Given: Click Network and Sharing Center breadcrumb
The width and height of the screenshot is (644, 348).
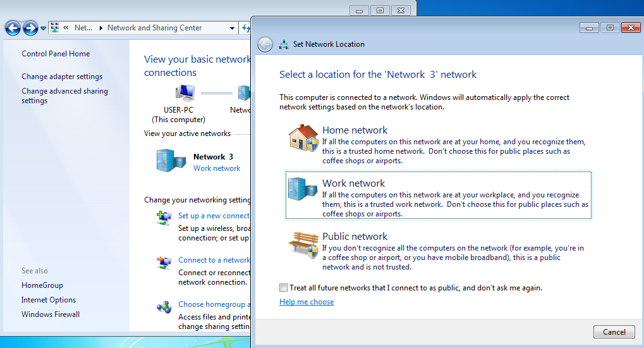Looking at the screenshot, I should click(154, 28).
